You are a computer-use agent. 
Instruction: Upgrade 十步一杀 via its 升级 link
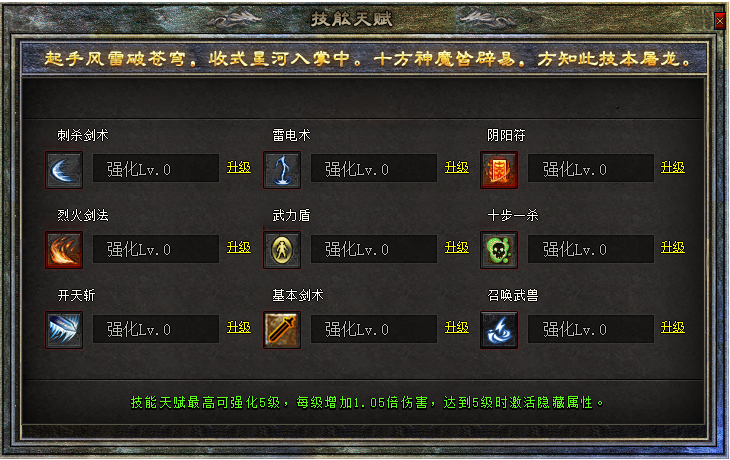673,247
